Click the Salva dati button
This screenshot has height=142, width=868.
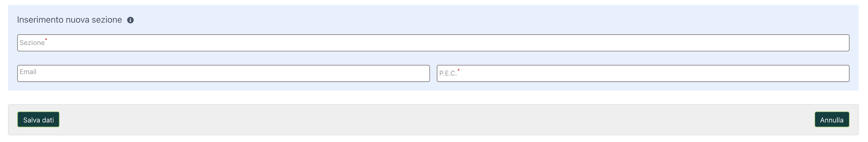tap(39, 119)
